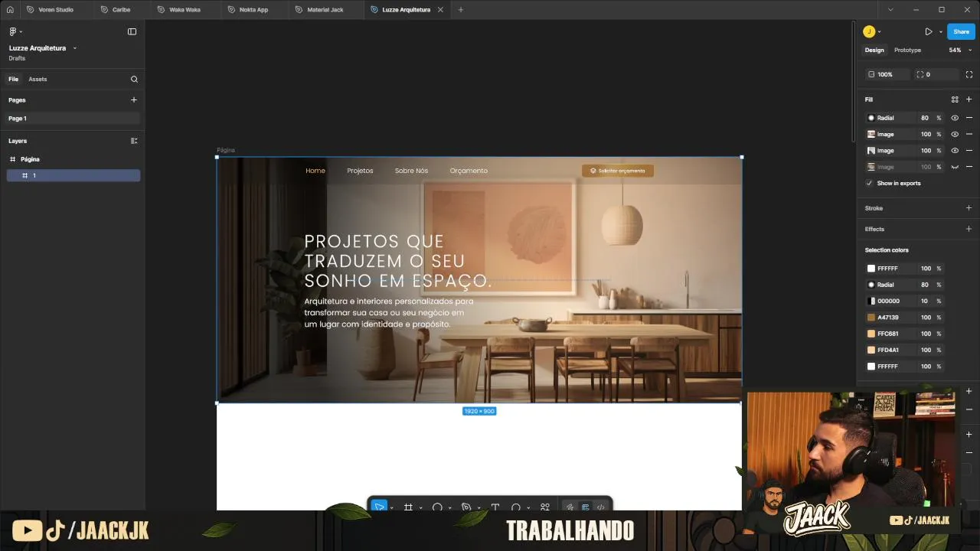Hide the first Image fill
The image size is (980, 551).
pos(955,134)
